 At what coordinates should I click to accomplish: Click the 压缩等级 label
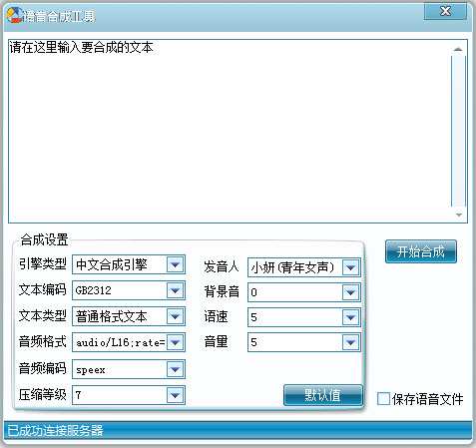[x=43, y=395]
